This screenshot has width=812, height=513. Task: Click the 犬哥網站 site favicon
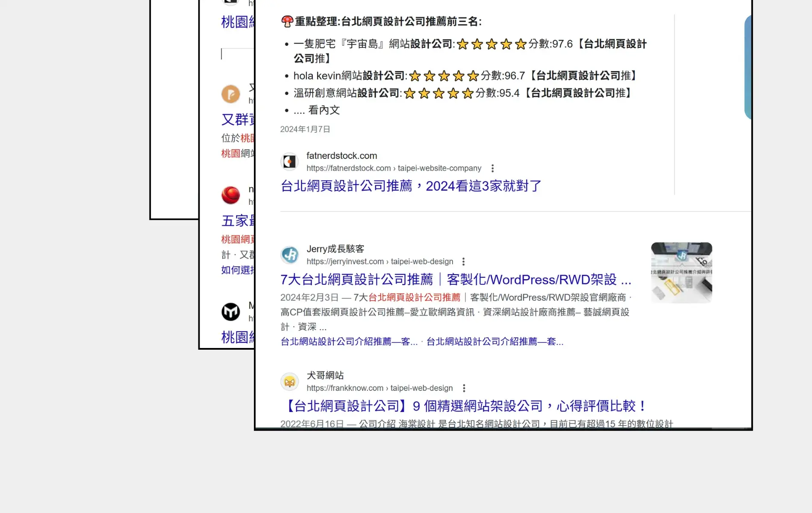290,381
